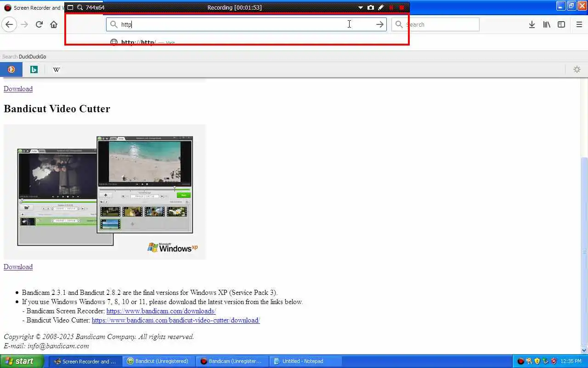
Task: Open the bandicut-video-cutter download link
Action: (175, 320)
